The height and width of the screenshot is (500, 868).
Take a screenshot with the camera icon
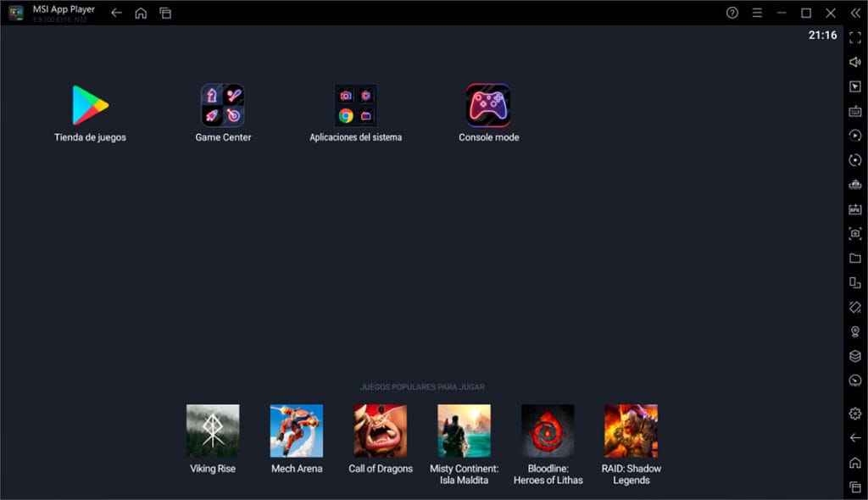click(x=855, y=233)
